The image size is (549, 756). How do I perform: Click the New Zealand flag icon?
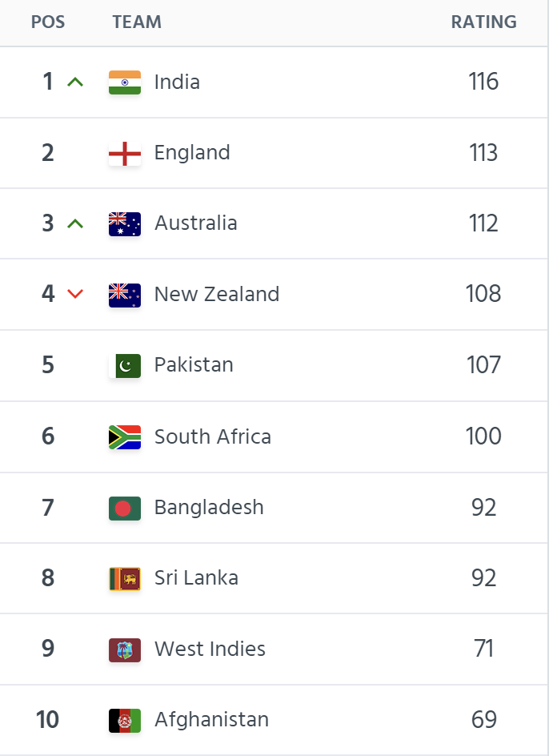[x=125, y=296]
